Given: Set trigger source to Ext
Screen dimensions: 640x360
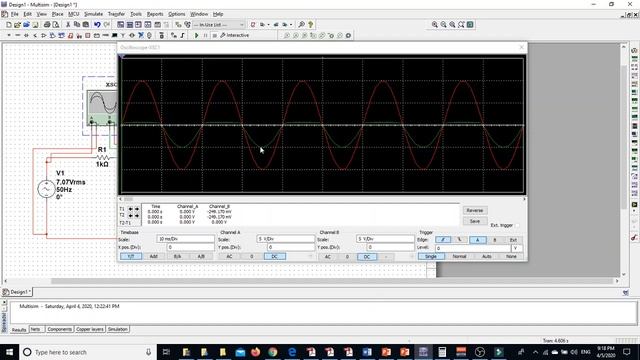Looking at the screenshot, I should pyautogui.click(x=513, y=240).
